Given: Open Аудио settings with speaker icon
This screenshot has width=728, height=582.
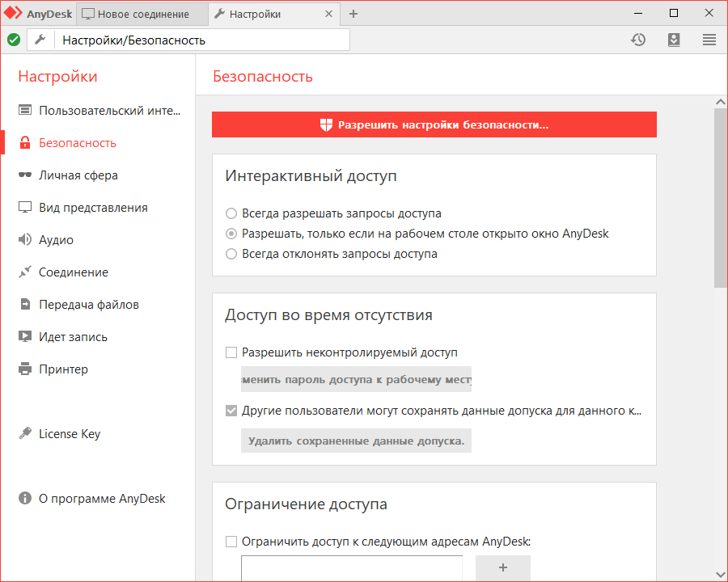Looking at the screenshot, I should [56, 240].
